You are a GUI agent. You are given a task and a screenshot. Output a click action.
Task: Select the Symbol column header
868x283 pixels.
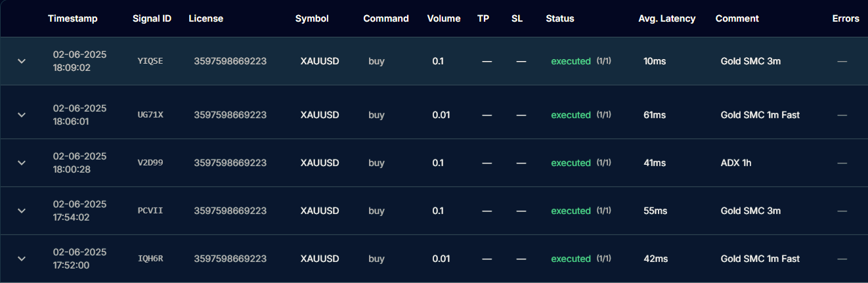[312, 18]
